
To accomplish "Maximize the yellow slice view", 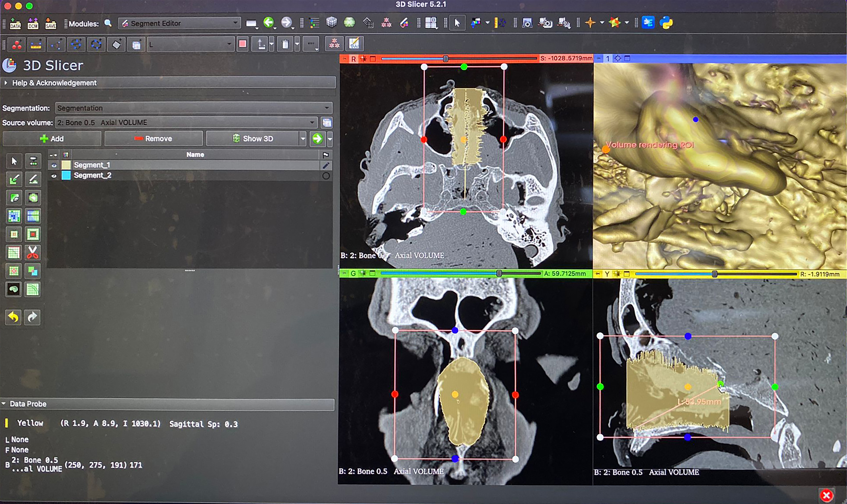I will (627, 274).
